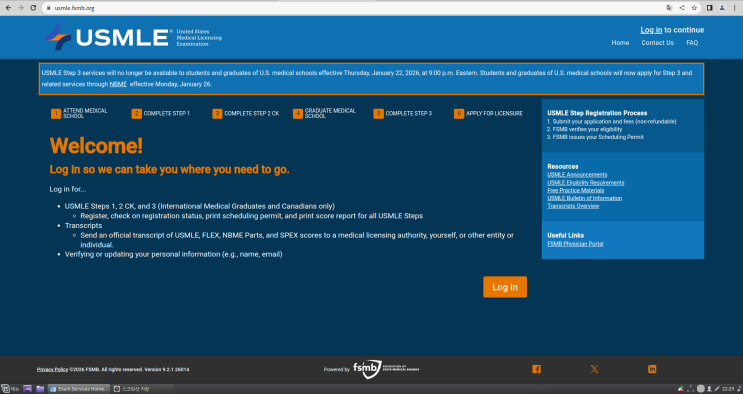Click the share icon in address bar
This screenshot has height=394, width=743.
(681, 8)
